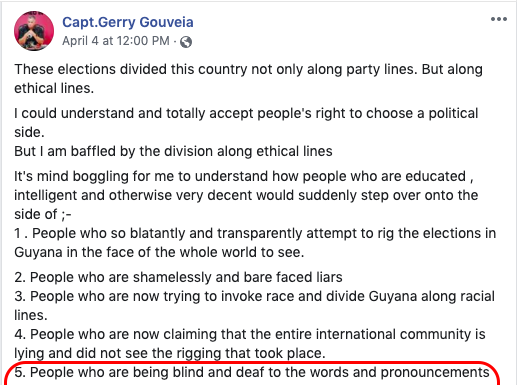Open Capt.Gerry Gouveia's profile picture
This screenshot has width=517, height=385.
pyautogui.click(x=34, y=31)
